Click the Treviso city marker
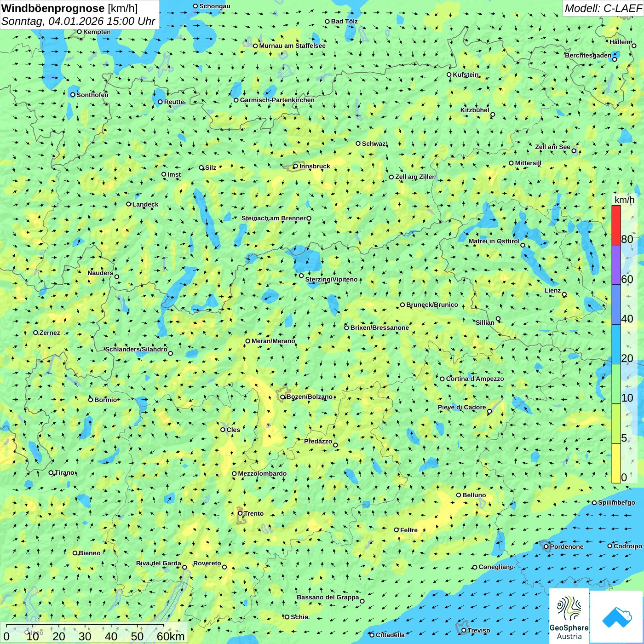644x644 pixels. (464, 630)
